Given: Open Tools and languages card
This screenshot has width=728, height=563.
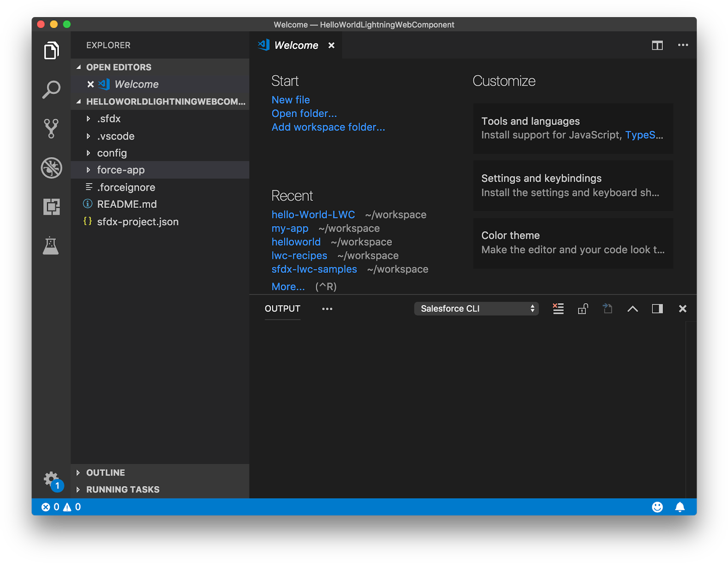Looking at the screenshot, I should [x=573, y=129].
